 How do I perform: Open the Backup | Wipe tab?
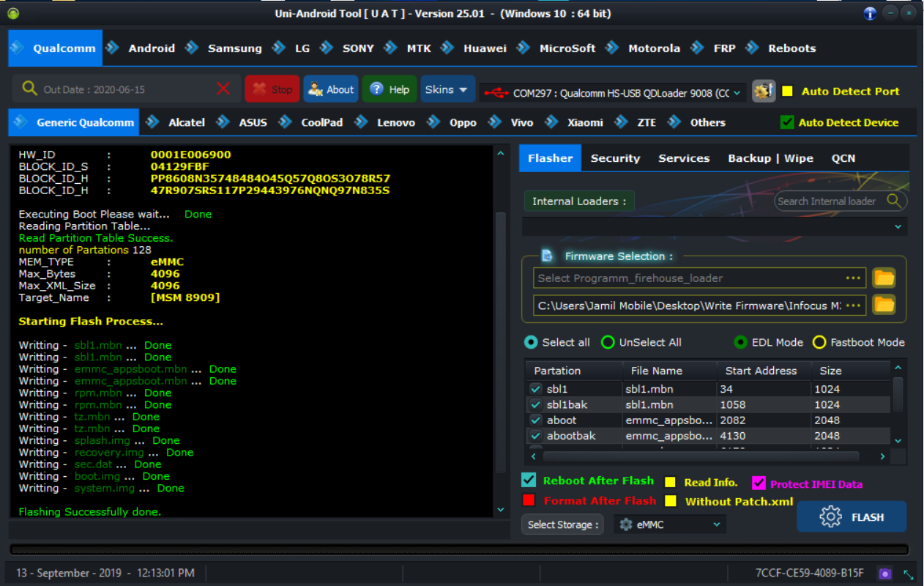point(770,158)
